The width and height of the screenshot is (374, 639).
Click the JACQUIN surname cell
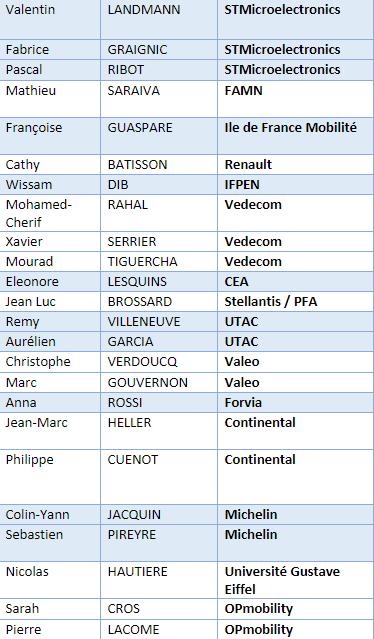[159, 515]
